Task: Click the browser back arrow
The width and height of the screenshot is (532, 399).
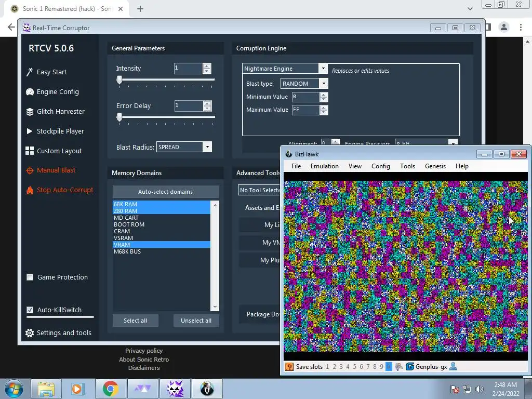Action: [11, 27]
